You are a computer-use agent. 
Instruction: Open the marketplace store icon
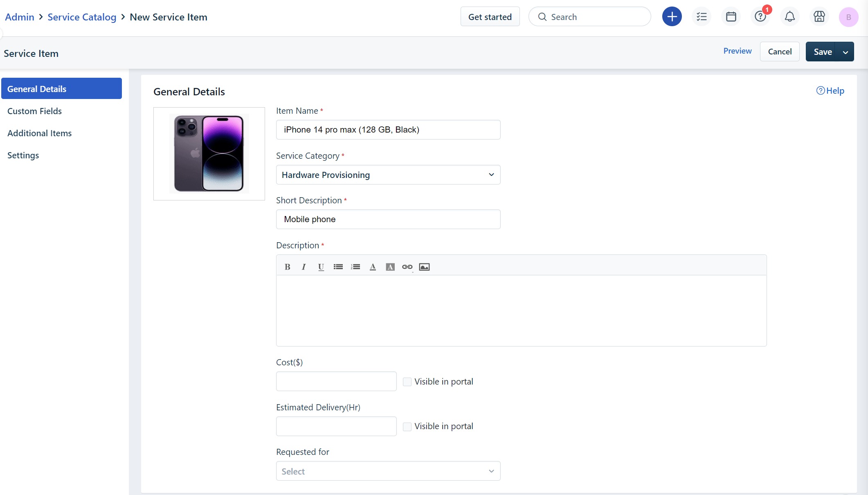pyautogui.click(x=819, y=17)
